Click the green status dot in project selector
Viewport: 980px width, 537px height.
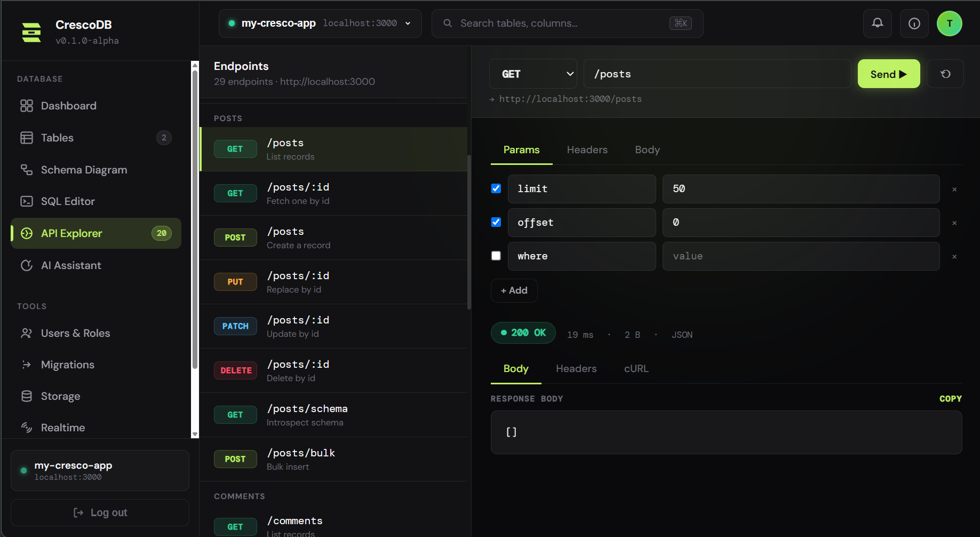(232, 23)
